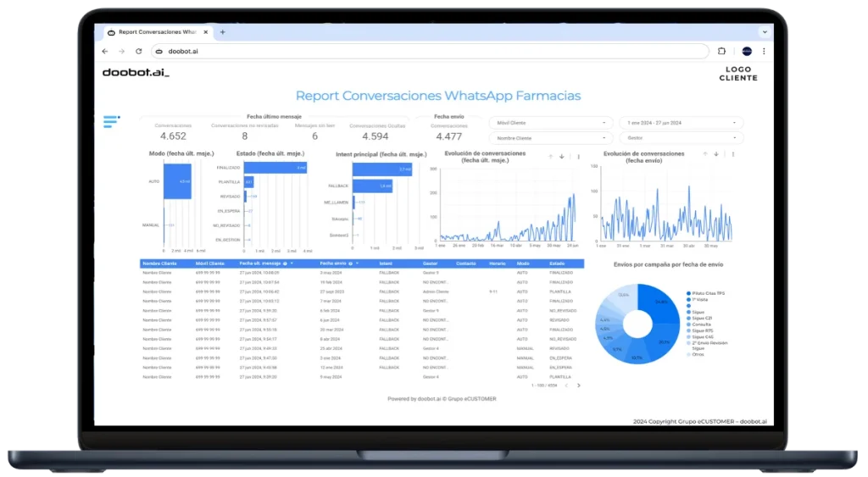Drill down arrow on fecha últ. msje. chart
The image size is (868, 477).
[561, 156]
